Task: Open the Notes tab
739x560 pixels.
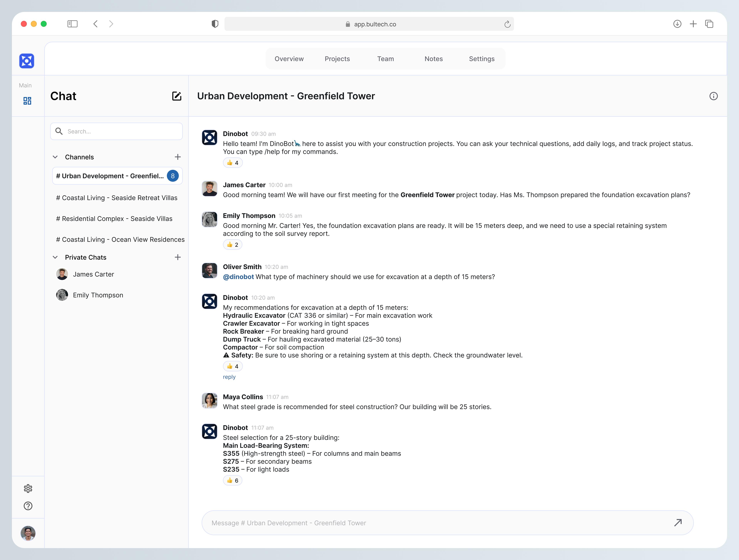Action: [x=433, y=58]
